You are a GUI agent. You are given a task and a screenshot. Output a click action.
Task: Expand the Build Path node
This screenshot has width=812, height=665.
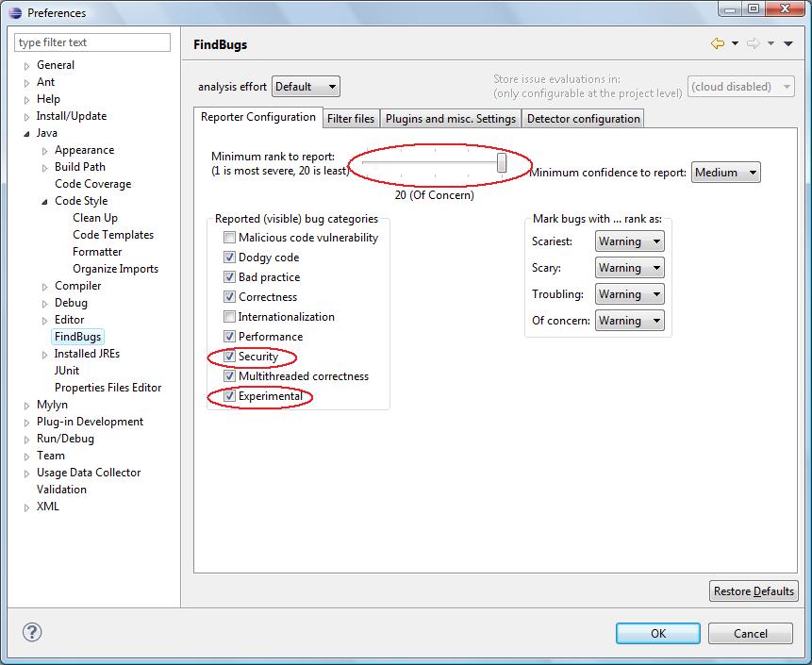[45, 168]
